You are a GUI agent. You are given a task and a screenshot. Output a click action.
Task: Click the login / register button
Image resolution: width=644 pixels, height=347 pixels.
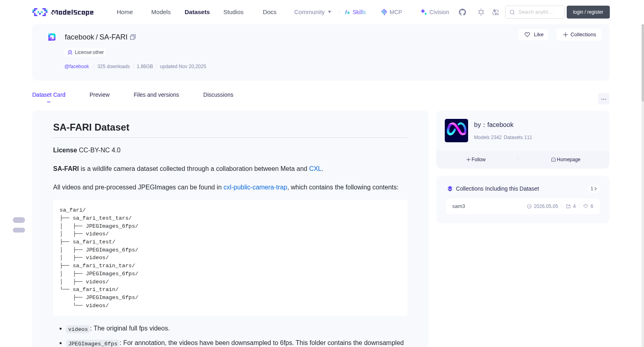(x=588, y=12)
